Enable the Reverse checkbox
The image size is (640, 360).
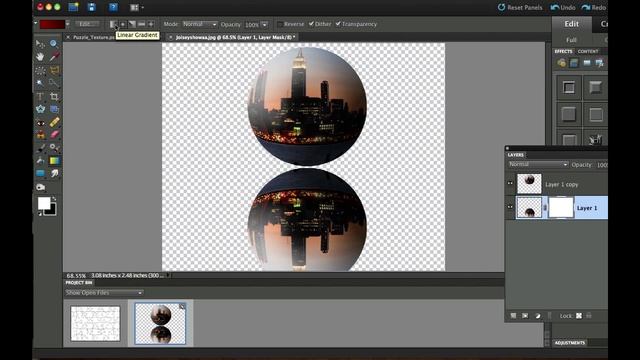[280, 24]
